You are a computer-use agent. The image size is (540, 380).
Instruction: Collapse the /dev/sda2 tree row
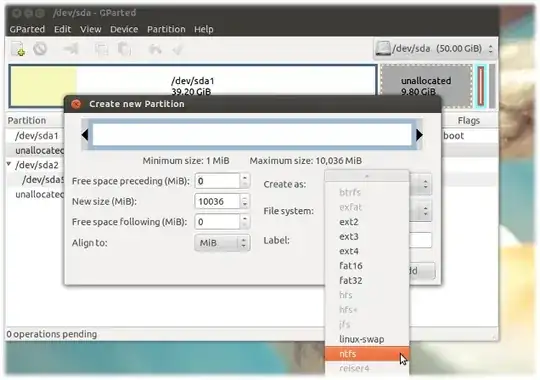click(9, 164)
